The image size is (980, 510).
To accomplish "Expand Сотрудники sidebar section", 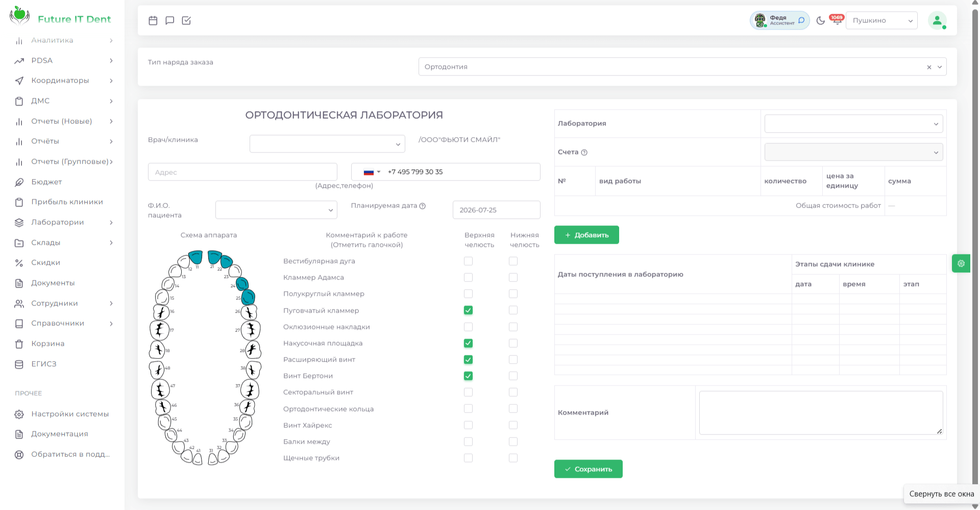I will (x=64, y=303).
